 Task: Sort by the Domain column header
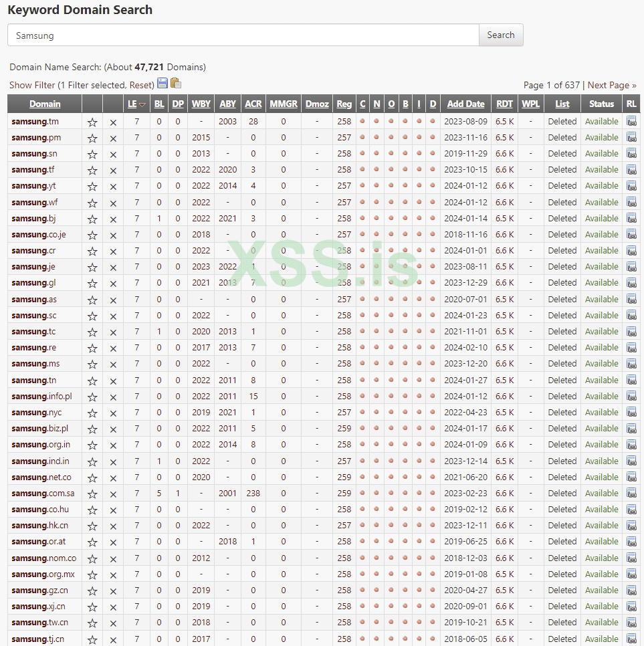(45, 104)
